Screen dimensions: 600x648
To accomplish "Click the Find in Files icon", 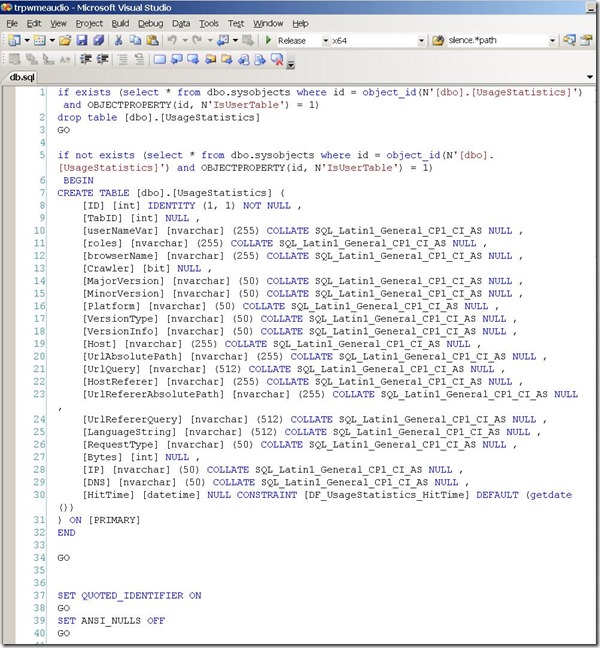I will click(438, 40).
